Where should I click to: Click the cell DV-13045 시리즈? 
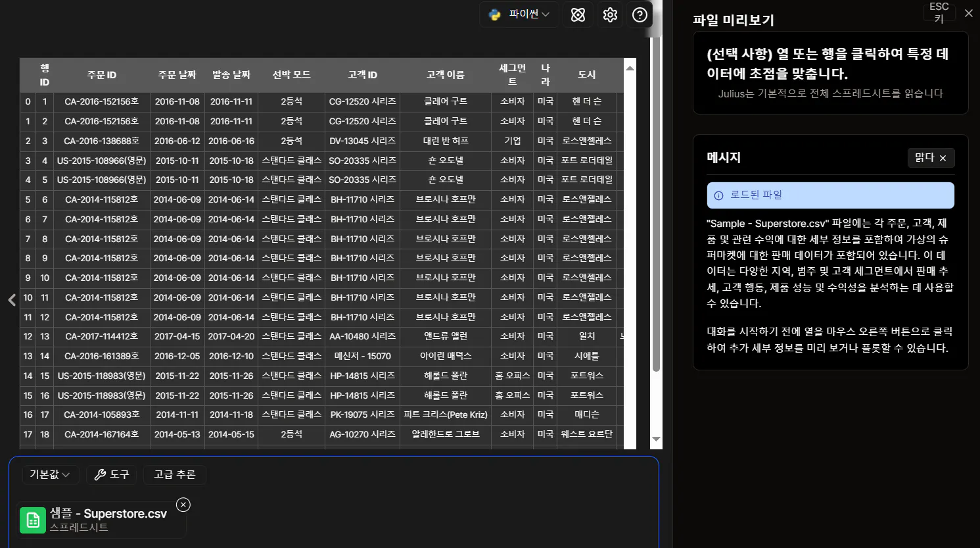(363, 141)
